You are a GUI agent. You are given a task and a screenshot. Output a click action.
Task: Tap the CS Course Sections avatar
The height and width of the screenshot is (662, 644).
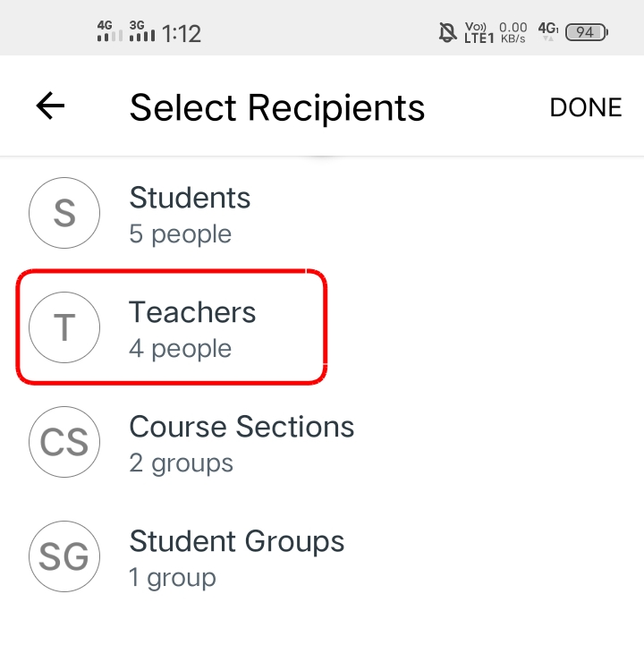[64, 443]
